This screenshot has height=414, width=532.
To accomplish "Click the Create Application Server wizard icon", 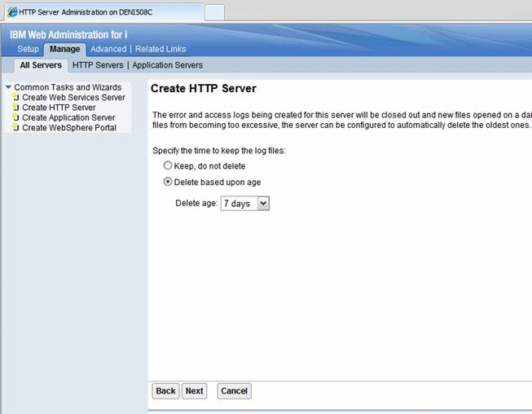I will pyautogui.click(x=15, y=117).
